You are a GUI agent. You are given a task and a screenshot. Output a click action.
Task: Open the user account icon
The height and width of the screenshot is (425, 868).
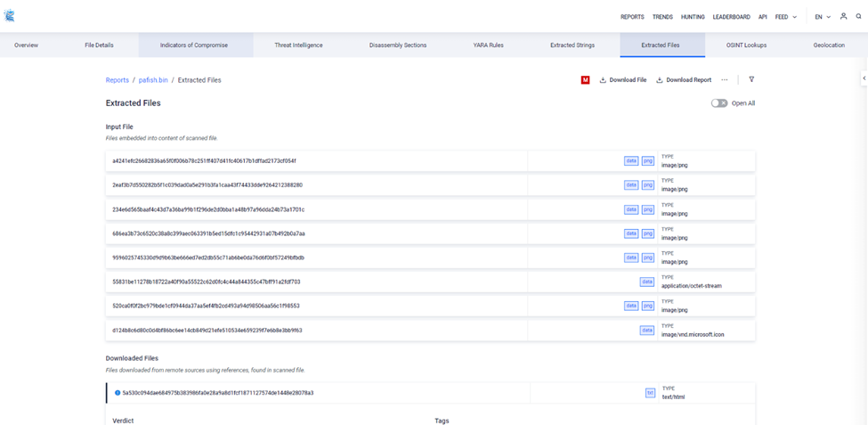(843, 16)
